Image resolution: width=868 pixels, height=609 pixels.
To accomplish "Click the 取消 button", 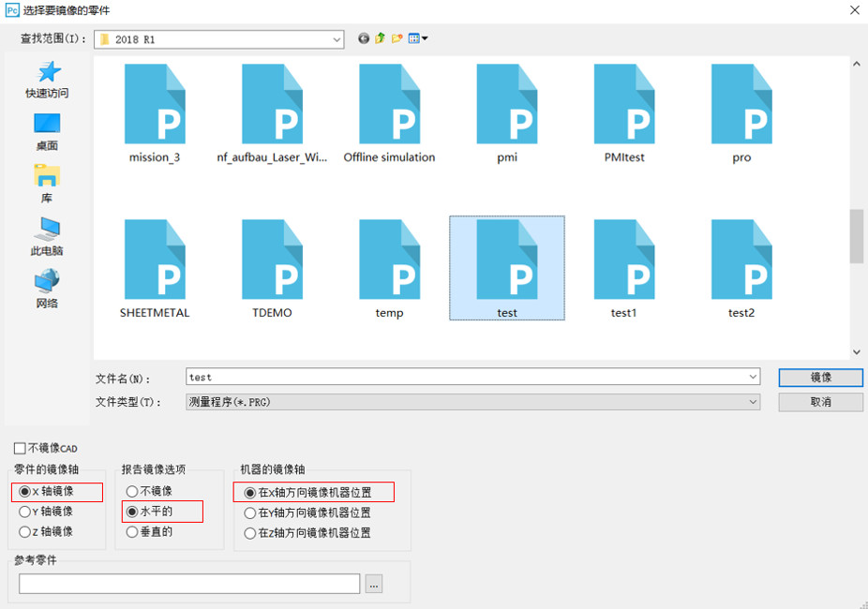I will pos(820,401).
